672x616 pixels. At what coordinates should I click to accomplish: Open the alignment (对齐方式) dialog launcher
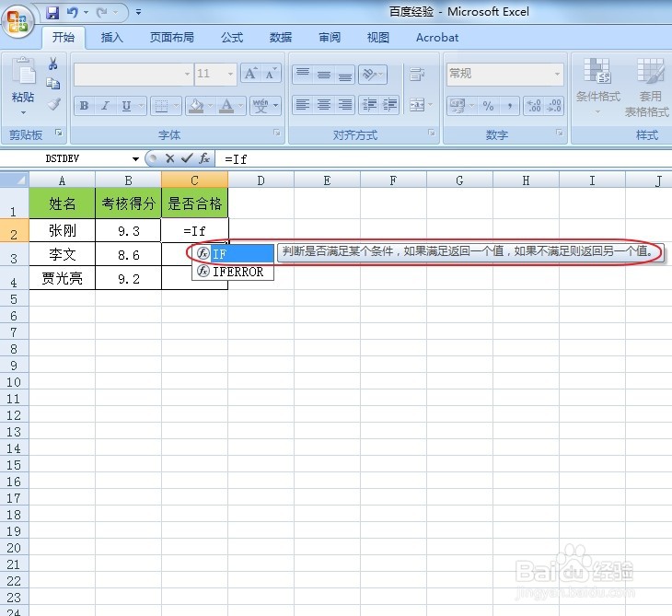point(432,133)
